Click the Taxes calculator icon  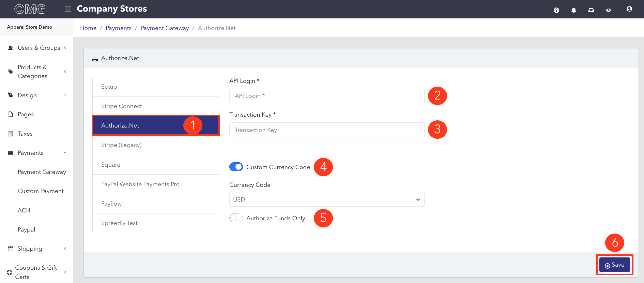coord(11,134)
